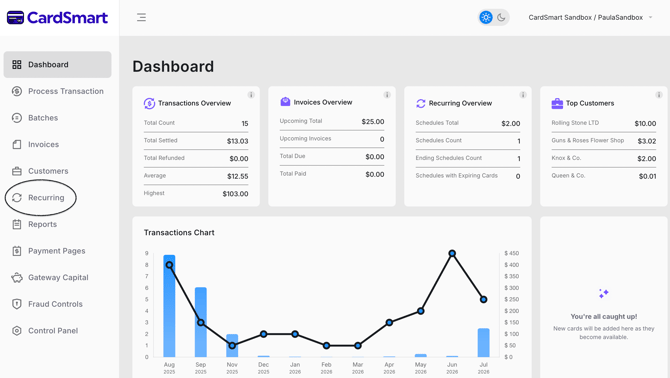Click the Top Customers briefcase icon

557,103
